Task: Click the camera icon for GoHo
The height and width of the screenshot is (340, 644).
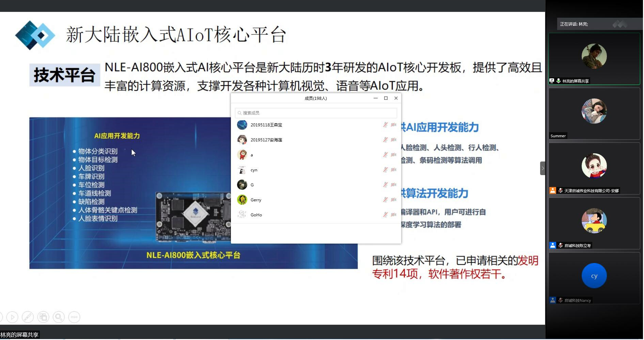Action: [394, 215]
